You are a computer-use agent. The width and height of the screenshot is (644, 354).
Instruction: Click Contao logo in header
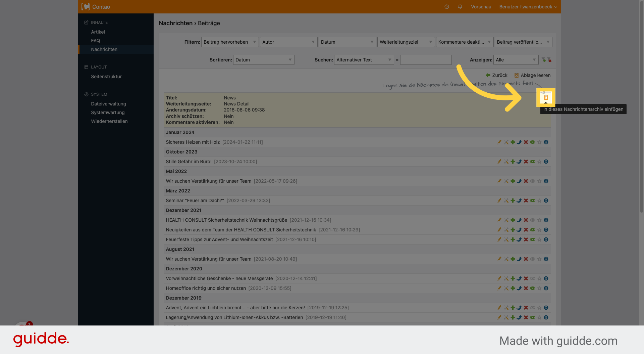point(96,7)
